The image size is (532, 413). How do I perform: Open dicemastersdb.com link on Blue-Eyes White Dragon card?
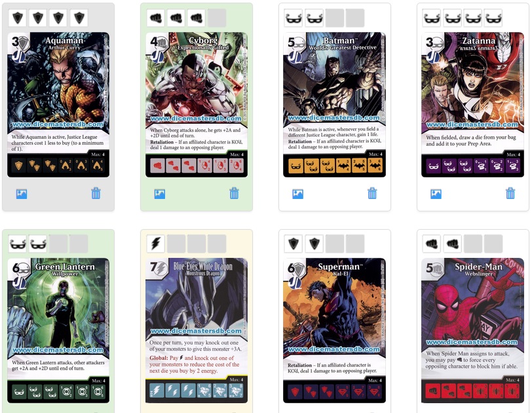pos(196,331)
